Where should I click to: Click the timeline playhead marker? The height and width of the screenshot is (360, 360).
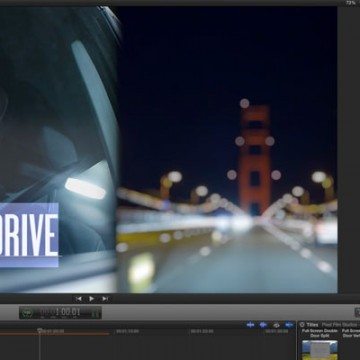click(39, 331)
